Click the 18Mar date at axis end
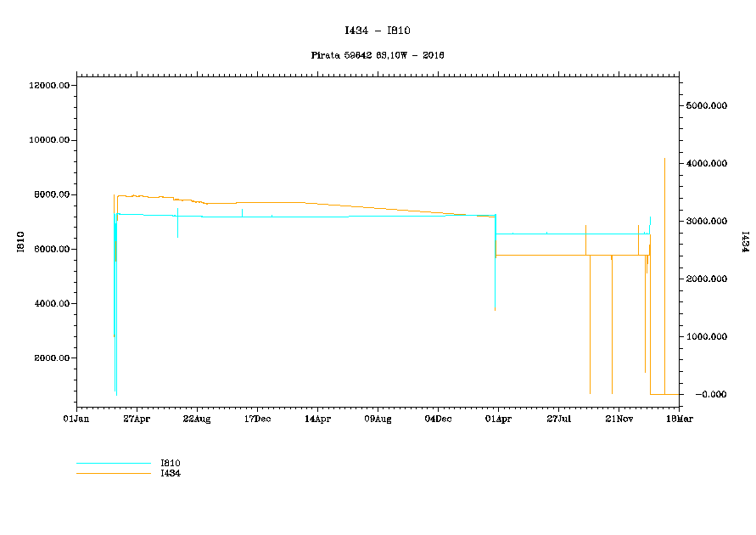Viewport: 756px width, 535px height. pos(679,419)
